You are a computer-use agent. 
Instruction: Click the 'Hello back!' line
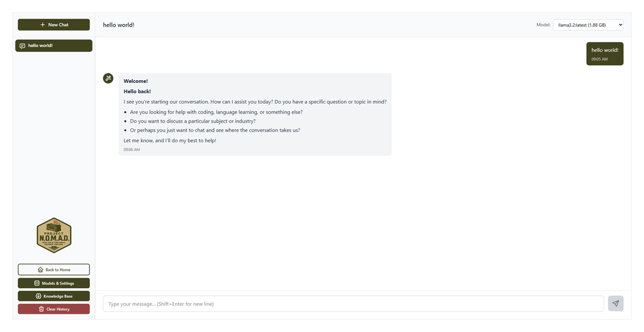pyautogui.click(x=137, y=92)
